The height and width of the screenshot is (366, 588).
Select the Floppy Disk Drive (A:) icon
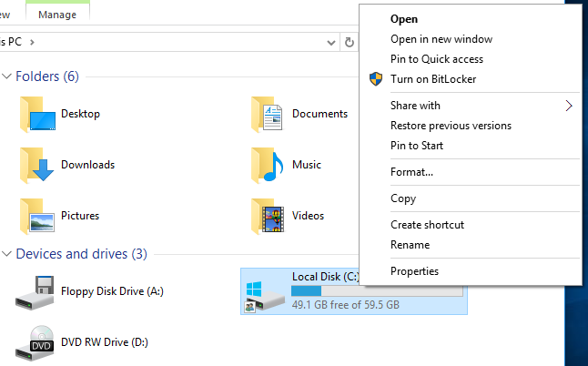point(35,292)
